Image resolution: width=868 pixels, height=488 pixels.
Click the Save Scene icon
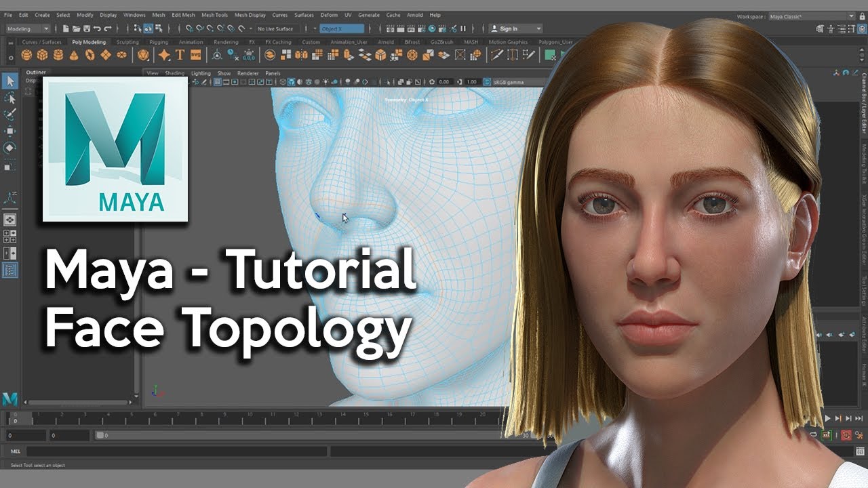tap(86, 28)
